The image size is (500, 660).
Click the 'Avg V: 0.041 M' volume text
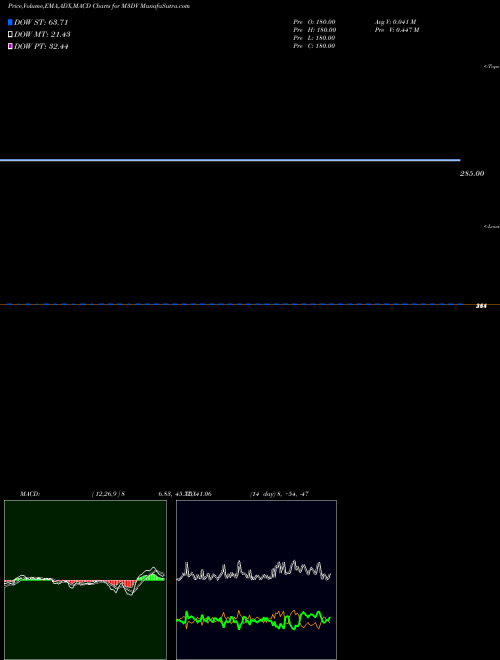click(396, 22)
